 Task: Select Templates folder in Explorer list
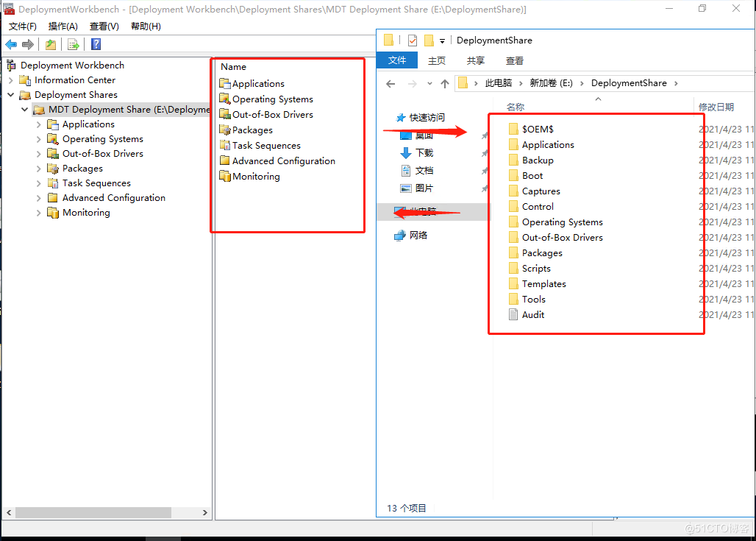click(544, 284)
